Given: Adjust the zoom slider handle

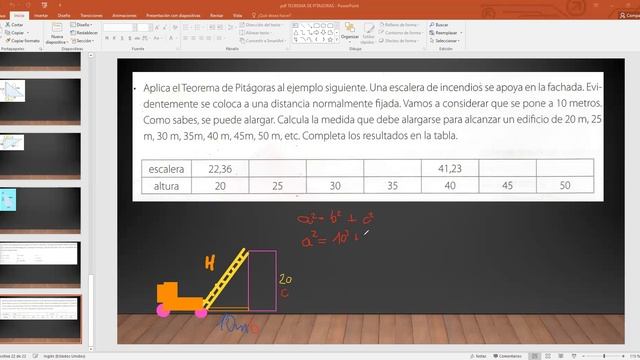Looking at the screenshot, I should click(604, 356).
